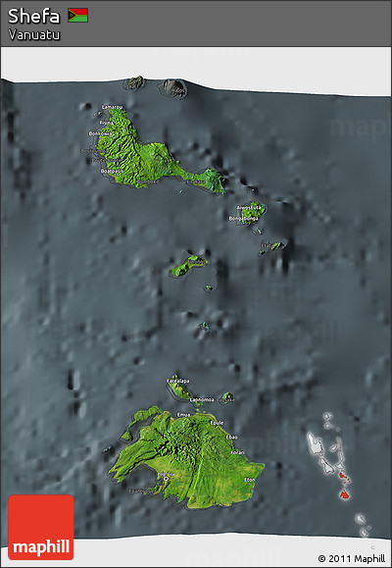Screen dimensions: 392x568
Task: Click the red maphill logo
Action: click(40, 528)
